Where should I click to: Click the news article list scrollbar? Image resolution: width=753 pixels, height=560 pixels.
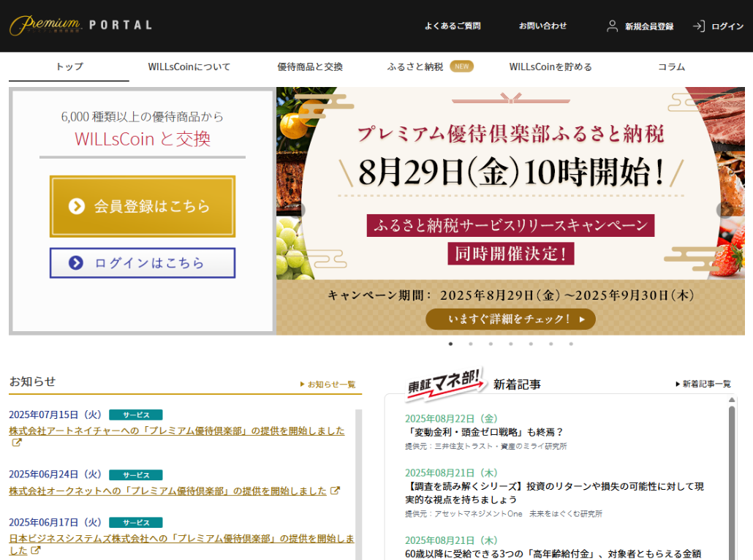pos(732,475)
